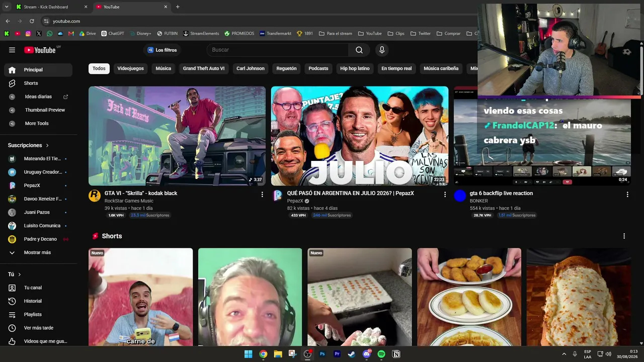This screenshot has height=362, width=644.
Task: Click the search magnifier button
Action: [359, 50]
